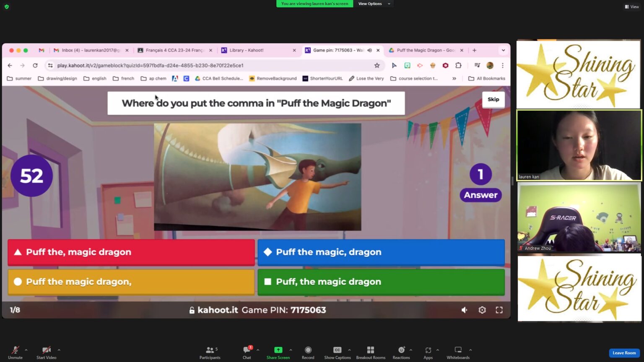Screen dimensions: 644x362
Task: Open Kahoot game settings gear
Action: click(x=482, y=310)
